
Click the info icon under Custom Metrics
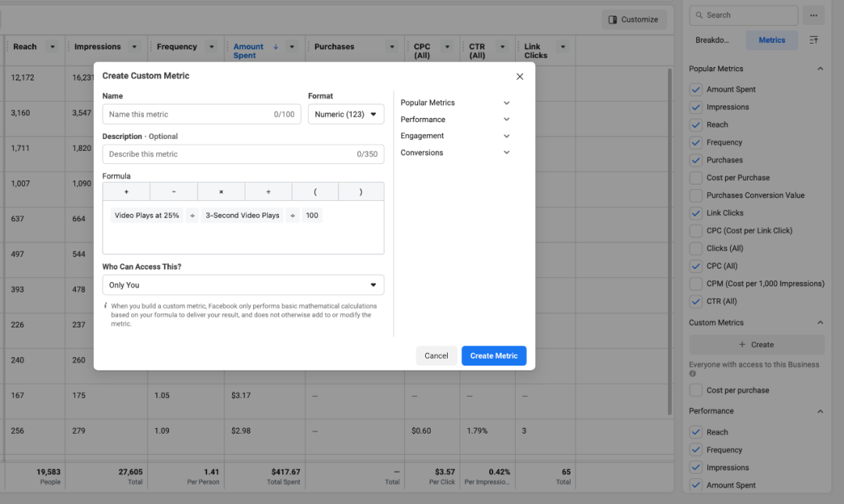(x=692, y=374)
